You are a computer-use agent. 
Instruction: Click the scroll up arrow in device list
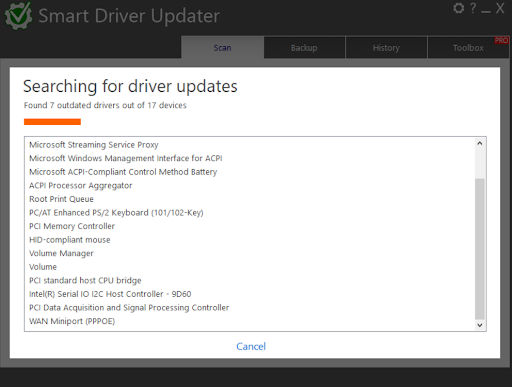pos(480,143)
